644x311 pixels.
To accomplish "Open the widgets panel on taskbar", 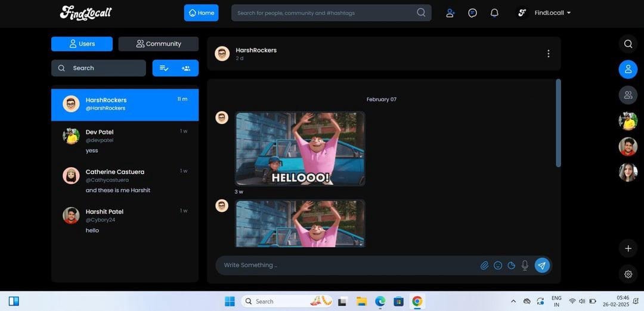I will (x=14, y=301).
